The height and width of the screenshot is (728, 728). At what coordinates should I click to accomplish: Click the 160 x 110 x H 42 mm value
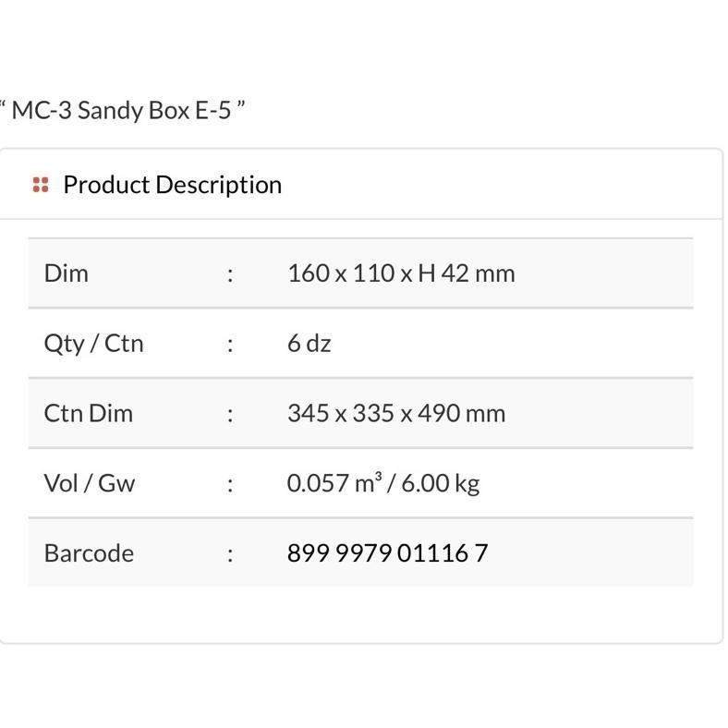[x=401, y=273]
